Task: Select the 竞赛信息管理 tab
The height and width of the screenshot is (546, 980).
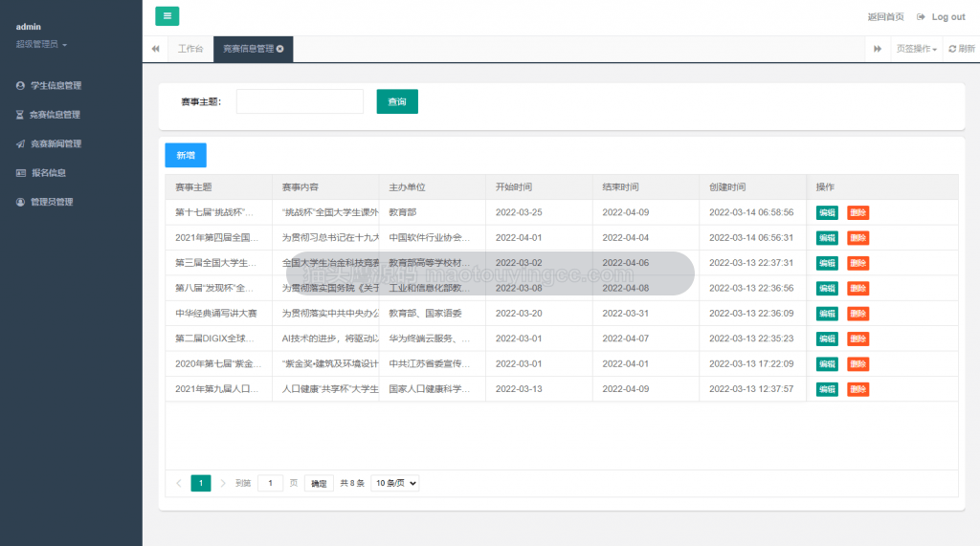Action: coord(253,49)
